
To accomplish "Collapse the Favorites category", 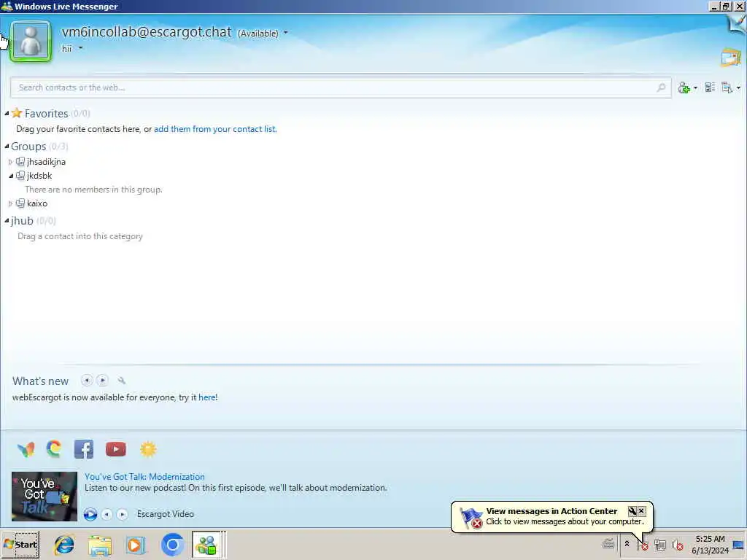I will coord(7,113).
